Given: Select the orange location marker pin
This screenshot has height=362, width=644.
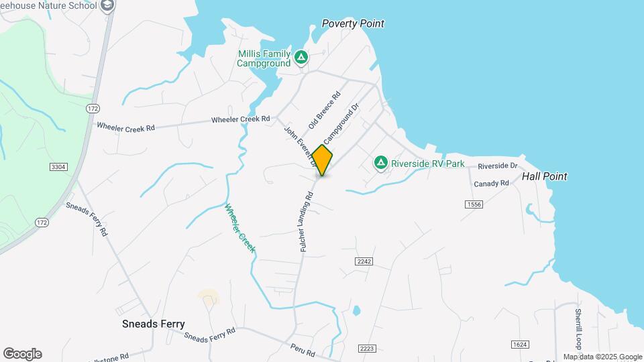Looking at the screenshot, I should [x=322, y=160].
